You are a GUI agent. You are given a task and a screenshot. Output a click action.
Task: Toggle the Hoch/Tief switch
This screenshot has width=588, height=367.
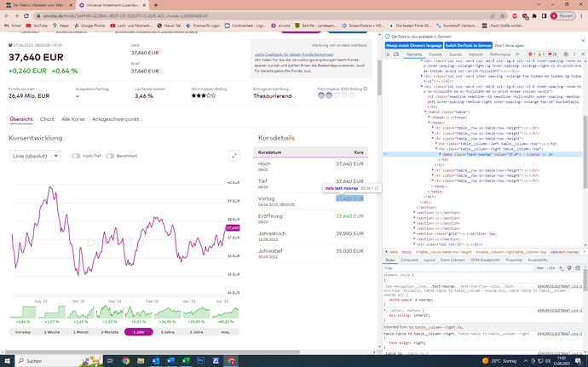[x=76, y=156]
